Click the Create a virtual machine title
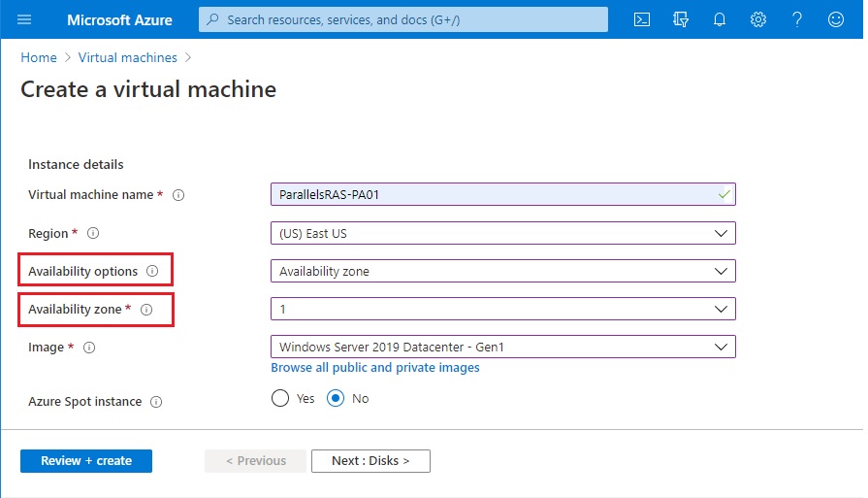 tap(148, 89)
